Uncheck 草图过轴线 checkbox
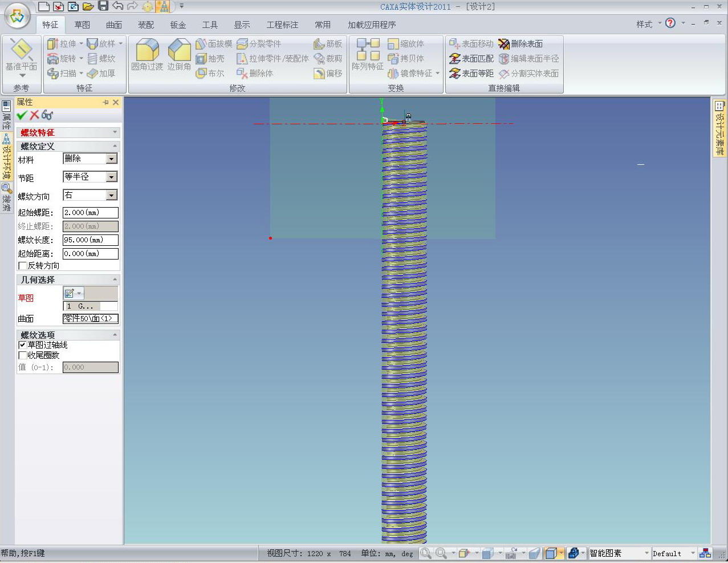This screenshot has height=563, width=728. click(x=23, y=345)
